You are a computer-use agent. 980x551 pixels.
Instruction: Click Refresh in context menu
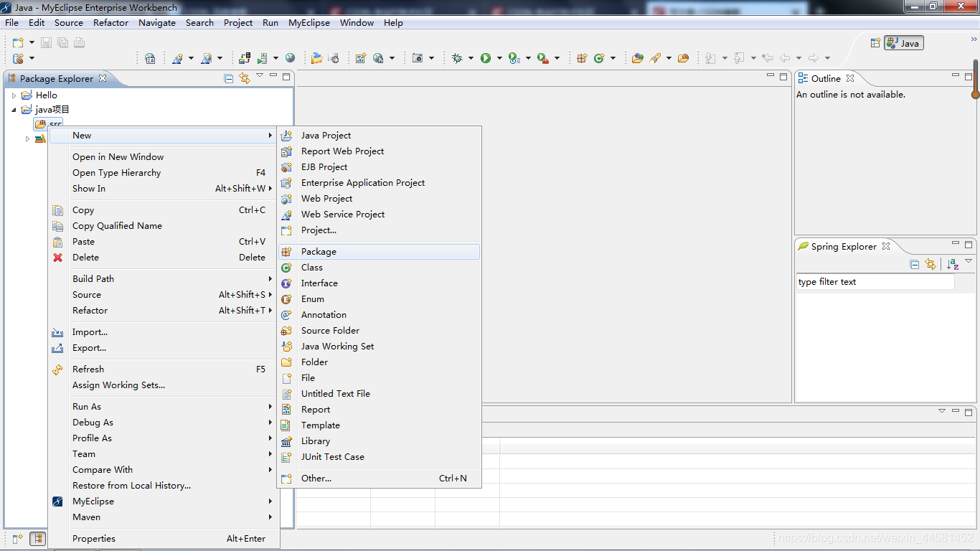pos(162,369)
